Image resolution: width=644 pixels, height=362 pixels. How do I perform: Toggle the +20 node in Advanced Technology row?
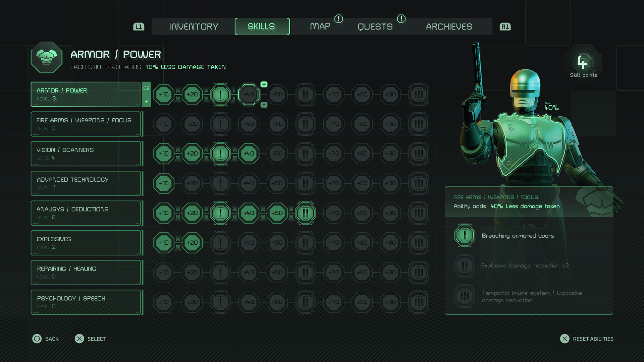pyautogui.click(x=192, y=183)
